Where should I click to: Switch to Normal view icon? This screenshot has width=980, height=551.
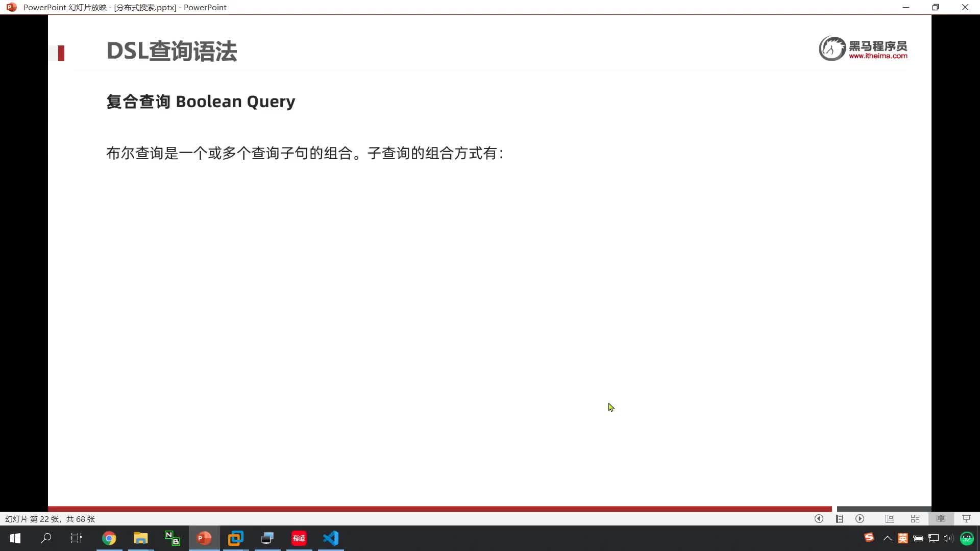(890, 518)
